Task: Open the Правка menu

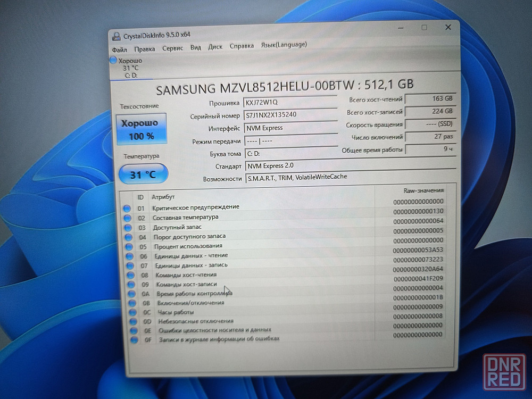Action: [x=145, y=49]
